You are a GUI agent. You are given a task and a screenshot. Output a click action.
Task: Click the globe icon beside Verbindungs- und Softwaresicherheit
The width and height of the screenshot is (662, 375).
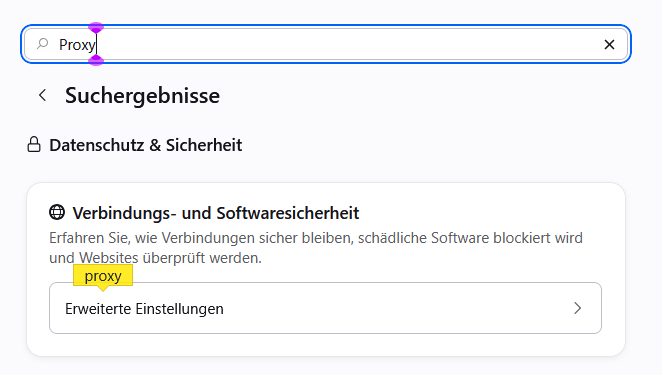(x=57, y=212)
